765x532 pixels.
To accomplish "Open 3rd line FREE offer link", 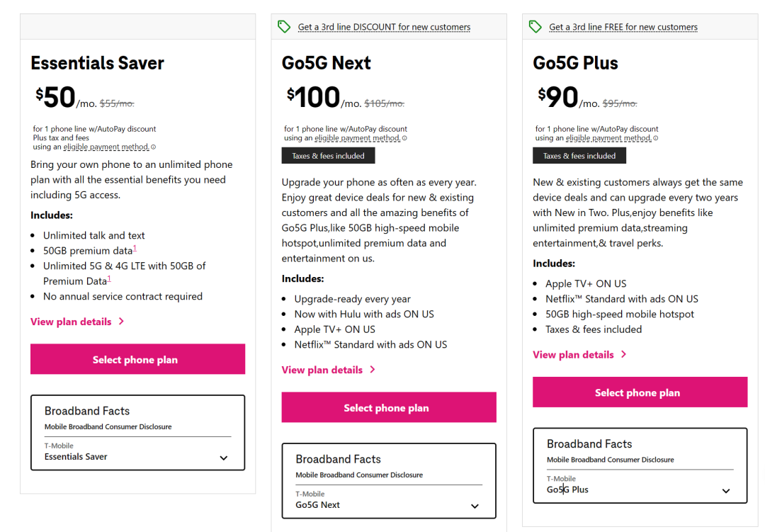I will (623, 27).
